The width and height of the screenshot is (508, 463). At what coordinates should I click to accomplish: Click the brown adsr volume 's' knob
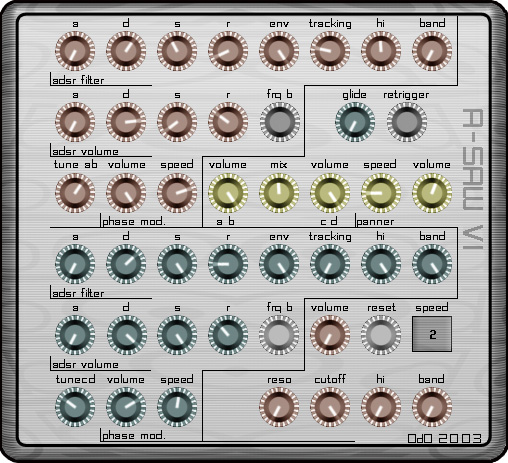click(x=177, y=122)
